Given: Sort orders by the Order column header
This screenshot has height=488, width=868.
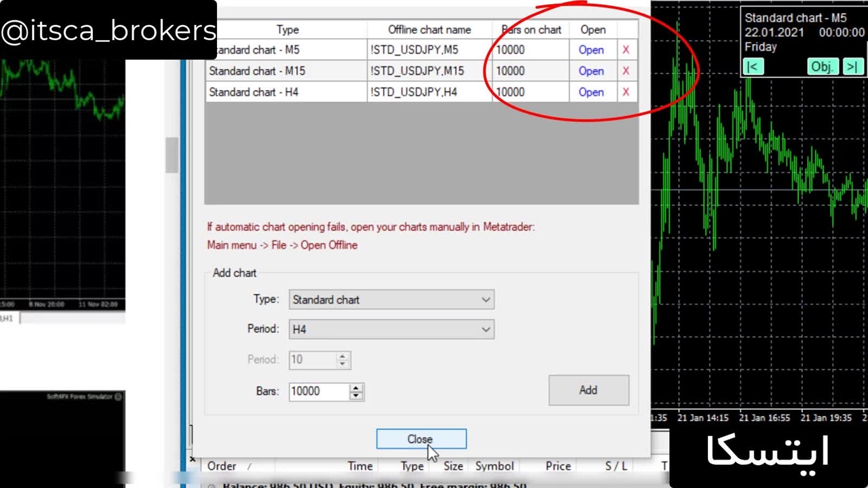Looking at the screenshot, I should point(222,466).
